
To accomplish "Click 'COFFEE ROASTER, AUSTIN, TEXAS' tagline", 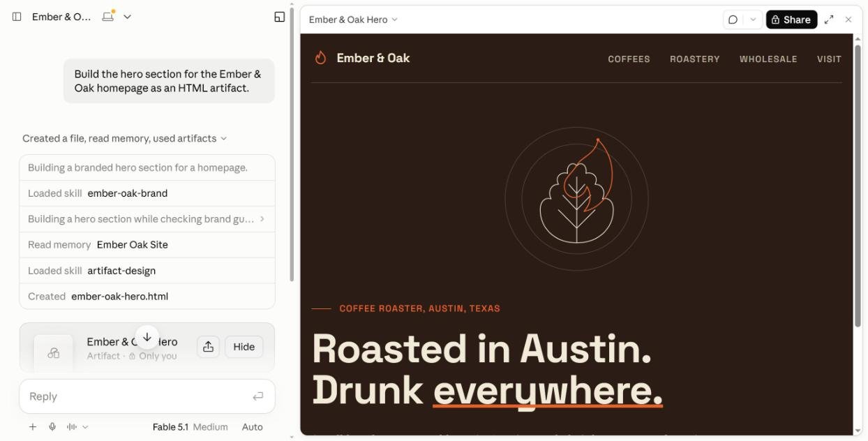I will [x=419, y=308].
